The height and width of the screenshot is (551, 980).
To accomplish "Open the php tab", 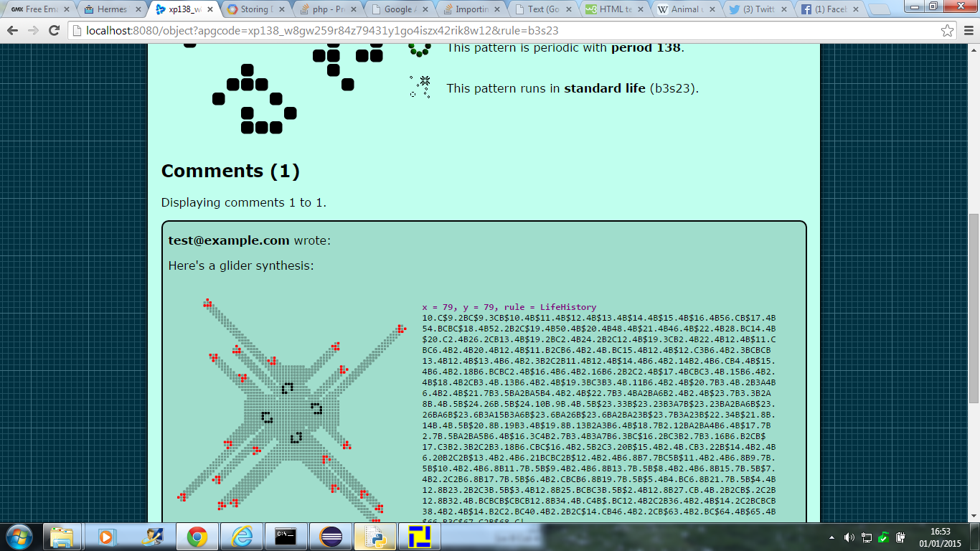I will pyautogui.click(x=327, y=9).
